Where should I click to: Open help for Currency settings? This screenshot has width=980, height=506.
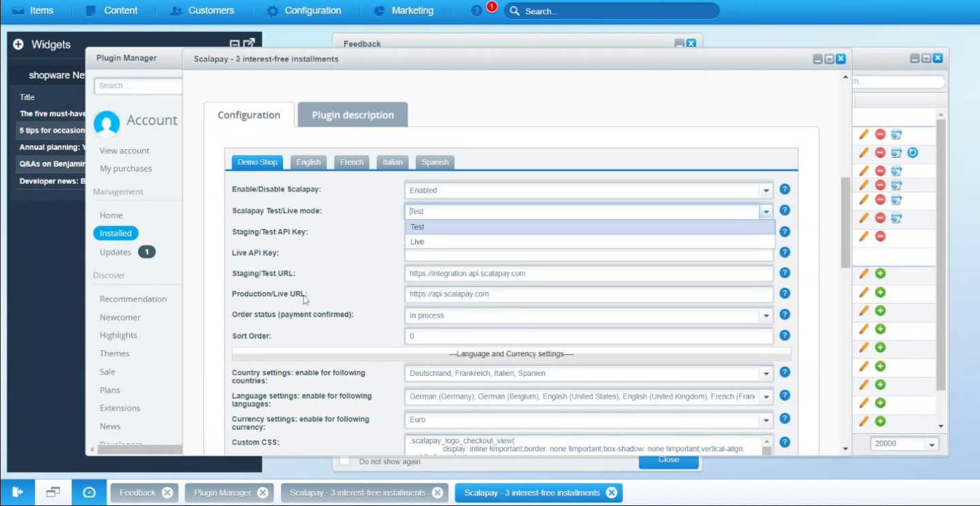[x=785, y=419]
